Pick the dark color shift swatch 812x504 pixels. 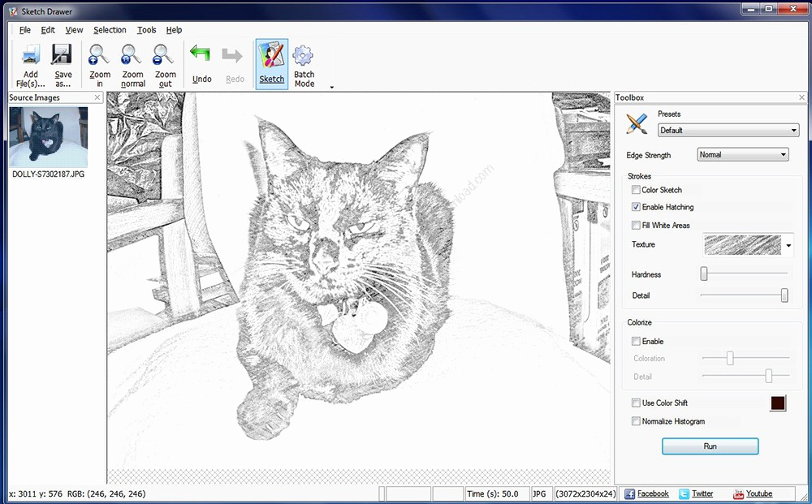pyautogui.click(x=778, y=403)
